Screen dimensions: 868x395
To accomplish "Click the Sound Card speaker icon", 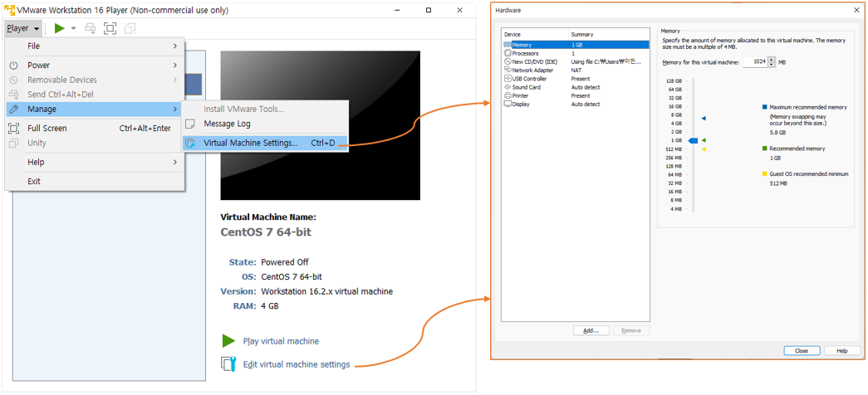I will point(508,87).
